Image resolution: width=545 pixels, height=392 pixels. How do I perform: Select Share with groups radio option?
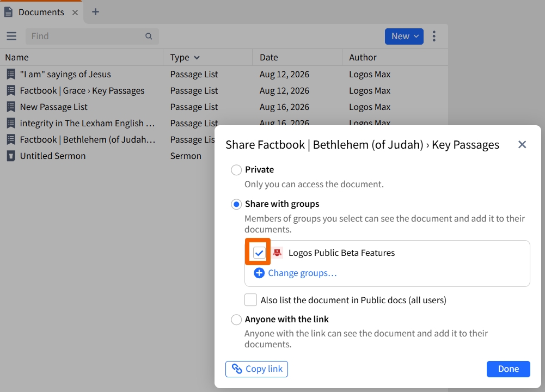pos(236,204)
